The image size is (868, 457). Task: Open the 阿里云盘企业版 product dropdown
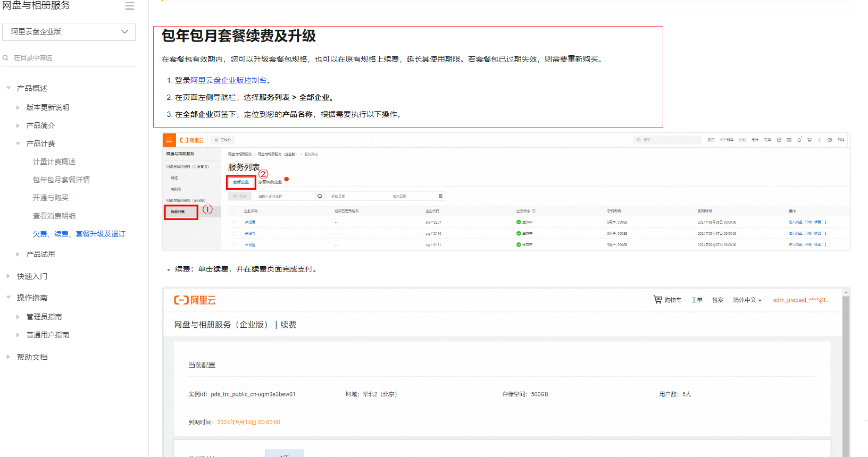(69, 32)
